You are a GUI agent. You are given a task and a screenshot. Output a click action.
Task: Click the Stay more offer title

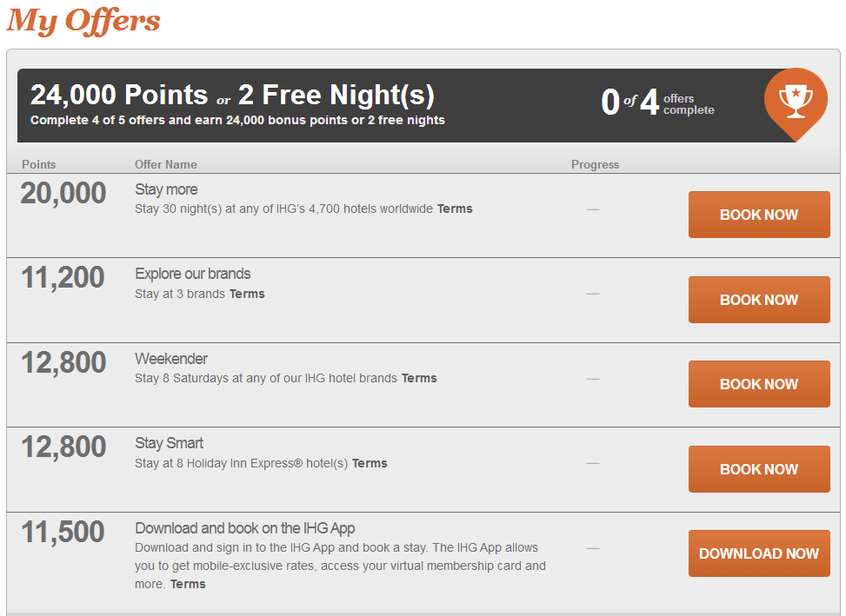[x=166, y=189]
